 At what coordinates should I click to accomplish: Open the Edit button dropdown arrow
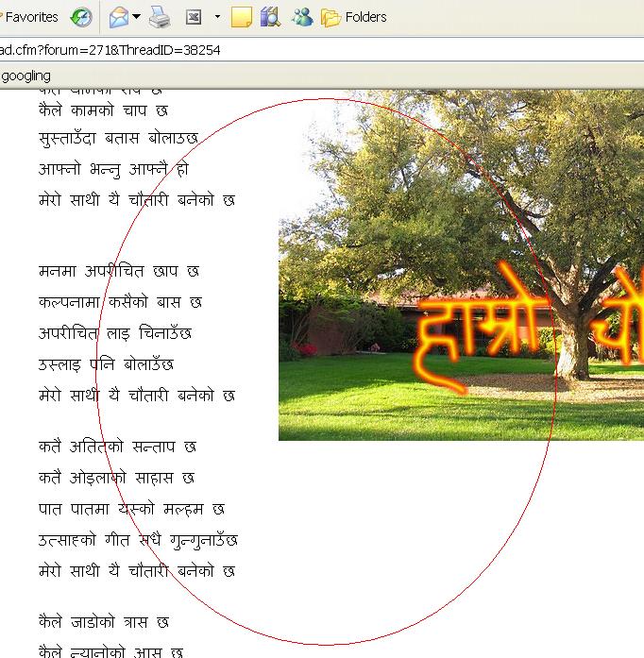click(x=217, y=17)
